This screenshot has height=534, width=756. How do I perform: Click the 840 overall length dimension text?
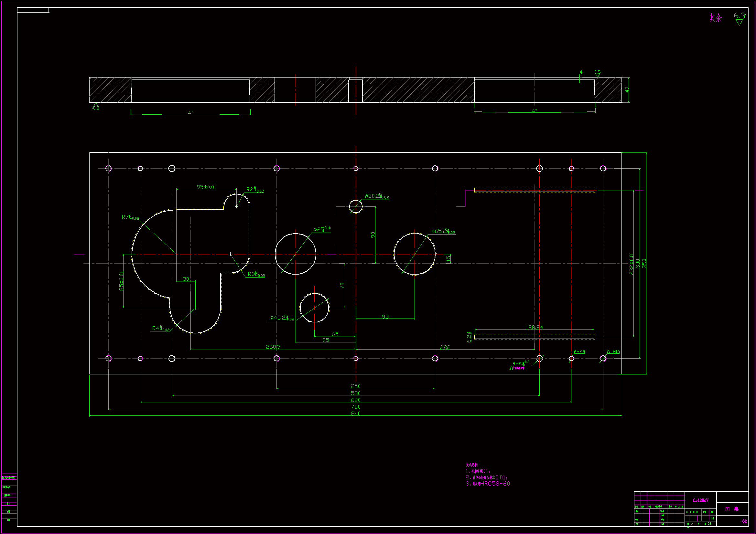pyautogui.click(x=355, y=414)
